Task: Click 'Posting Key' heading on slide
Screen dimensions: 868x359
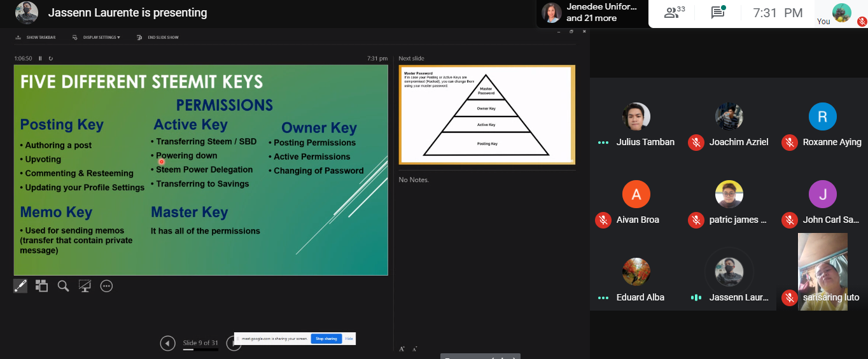Action: (61, 125)
